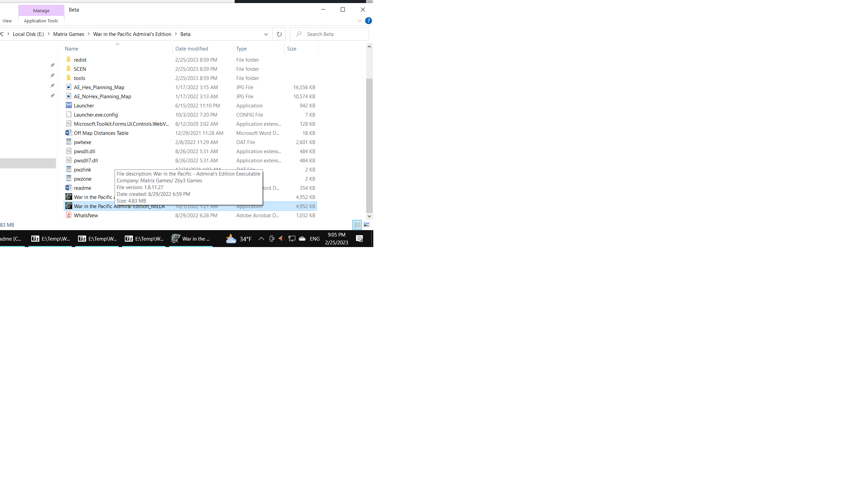This screenshot has height=488, width=868.
Task: Select the Launcher application icon
Action: pos(69,105)
